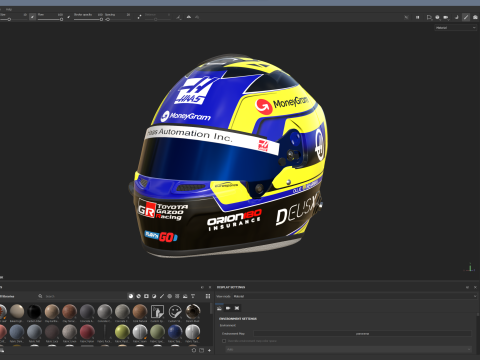The image size is (480, 360).
Task: Select the dark brown fabric lace sphere
Action: 52,332
